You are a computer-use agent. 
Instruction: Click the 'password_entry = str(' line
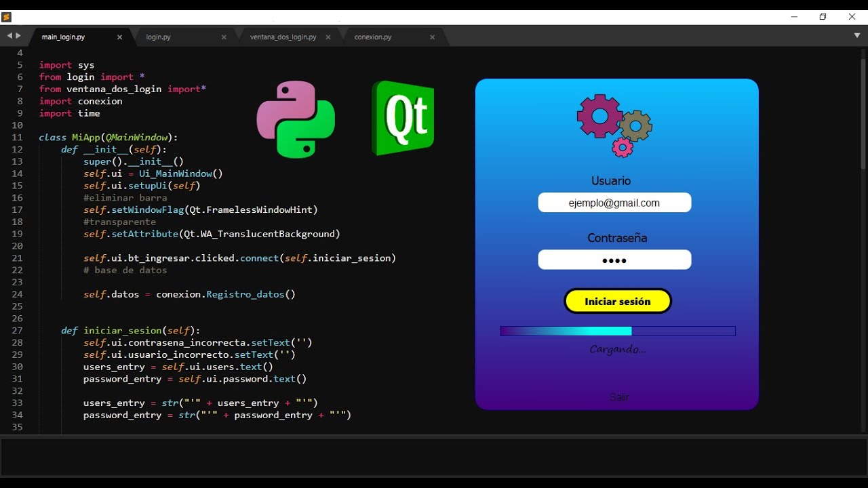pos(218,415)
